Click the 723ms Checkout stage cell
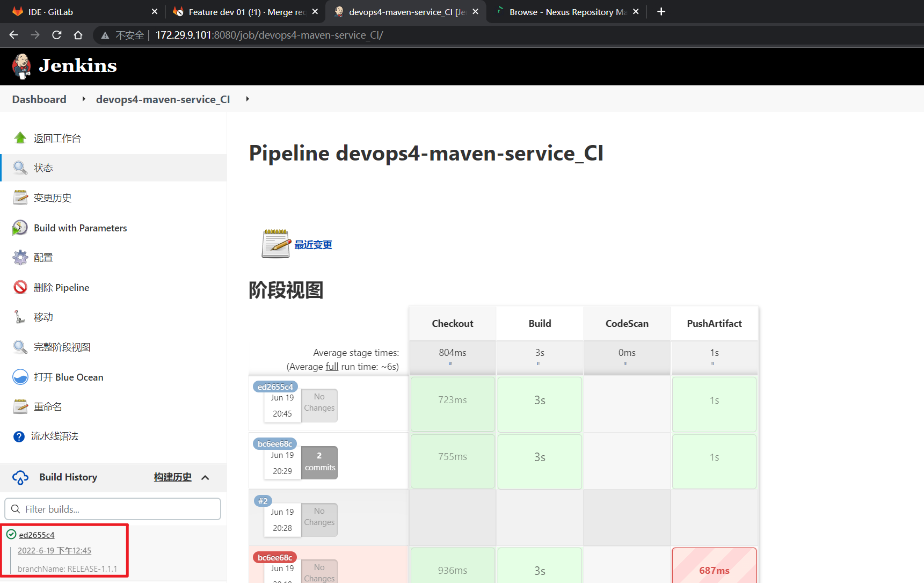The width and height of the screenshot is (924, 583). pos(453,404)
